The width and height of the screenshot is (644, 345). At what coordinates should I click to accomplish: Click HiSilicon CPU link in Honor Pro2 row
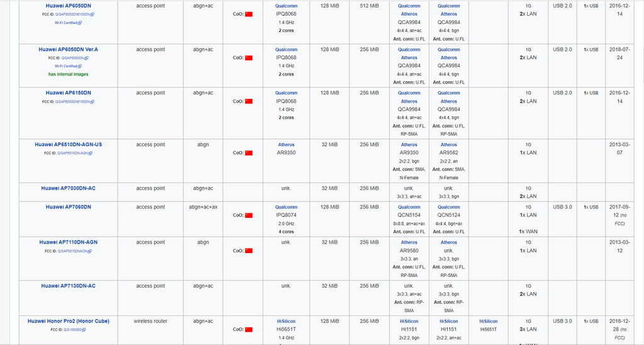tap(286, 321)
